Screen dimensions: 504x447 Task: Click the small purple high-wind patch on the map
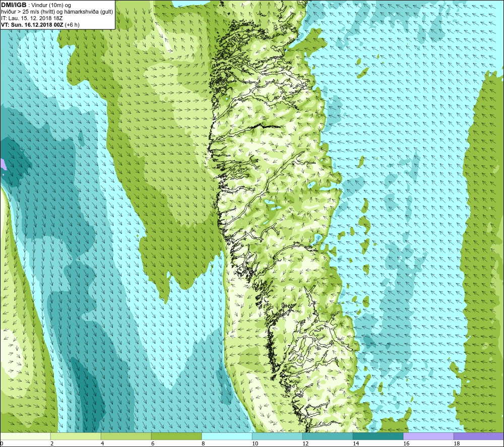[3, 164]
